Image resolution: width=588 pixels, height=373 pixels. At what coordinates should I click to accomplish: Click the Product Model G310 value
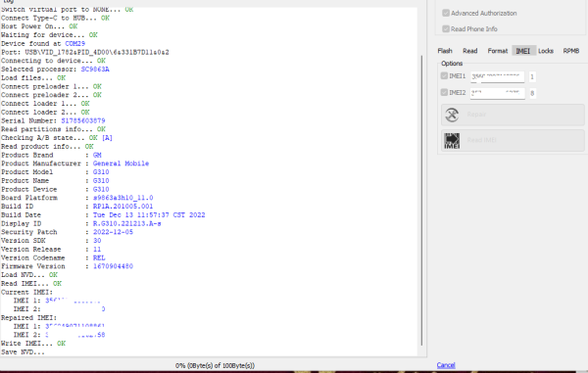[x=101, y=172]
